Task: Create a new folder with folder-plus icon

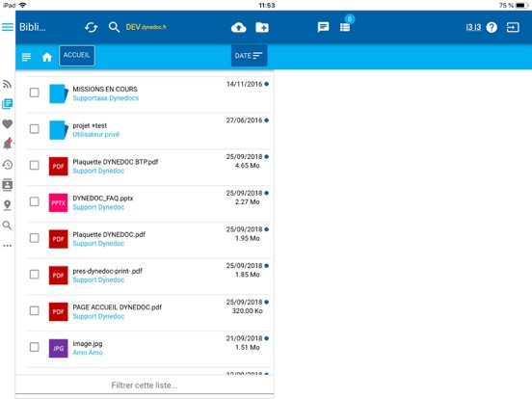Action: [262, 27]
